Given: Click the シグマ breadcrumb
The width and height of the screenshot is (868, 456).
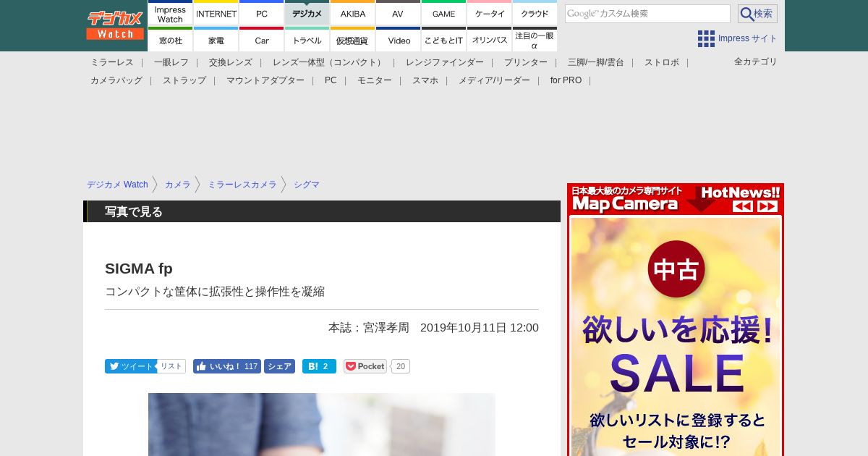Looking at the screenshot, I should coord(307,185).
